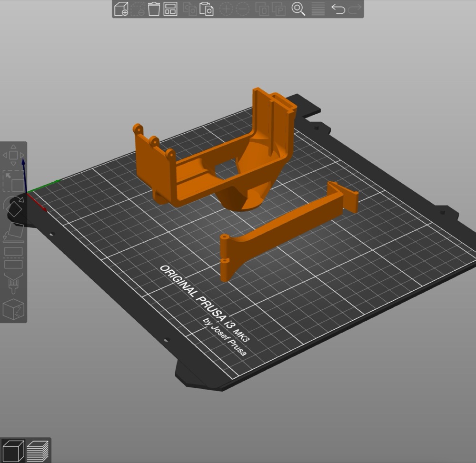Open the variable layer height tool
Viewport: 476px width, 463px height.
click(x=318, y=9)
